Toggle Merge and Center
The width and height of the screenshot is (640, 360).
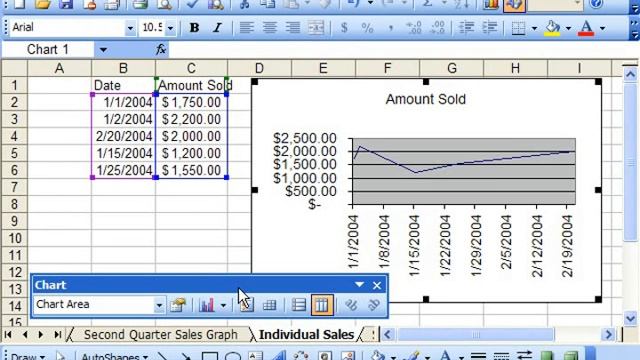[x=316, y=28]
